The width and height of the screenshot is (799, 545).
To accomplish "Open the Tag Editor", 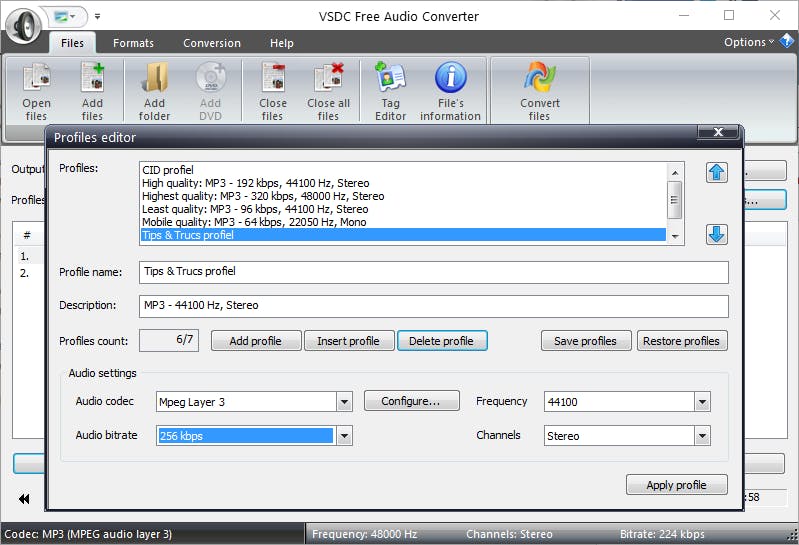I will pos(390,91).
